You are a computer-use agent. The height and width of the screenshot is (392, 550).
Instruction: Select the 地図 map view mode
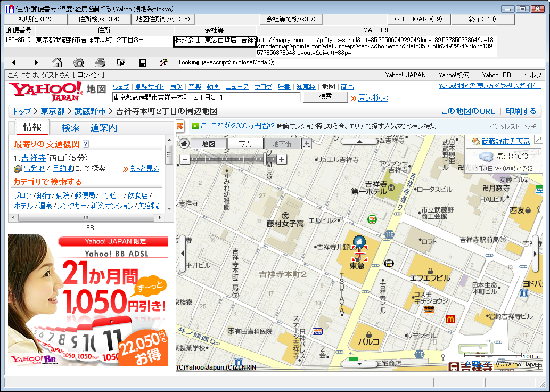pos(208,143)
